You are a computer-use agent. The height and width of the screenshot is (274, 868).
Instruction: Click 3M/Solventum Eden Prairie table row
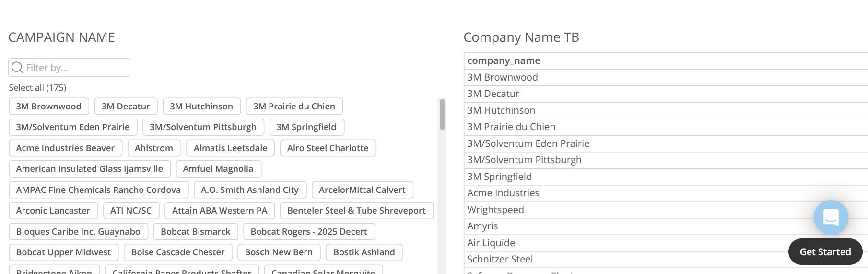(666, 143)
